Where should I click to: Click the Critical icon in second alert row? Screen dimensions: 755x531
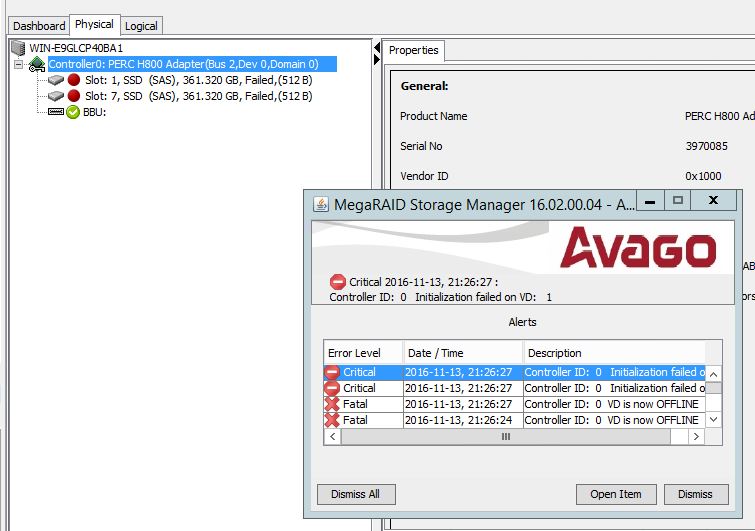(332, 388)
